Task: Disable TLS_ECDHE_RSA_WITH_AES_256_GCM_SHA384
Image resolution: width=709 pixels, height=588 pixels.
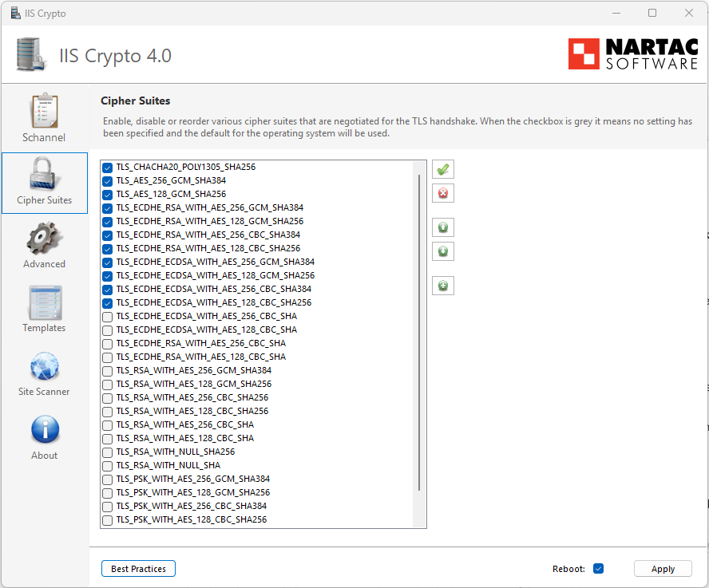Action: click(107, 208)
